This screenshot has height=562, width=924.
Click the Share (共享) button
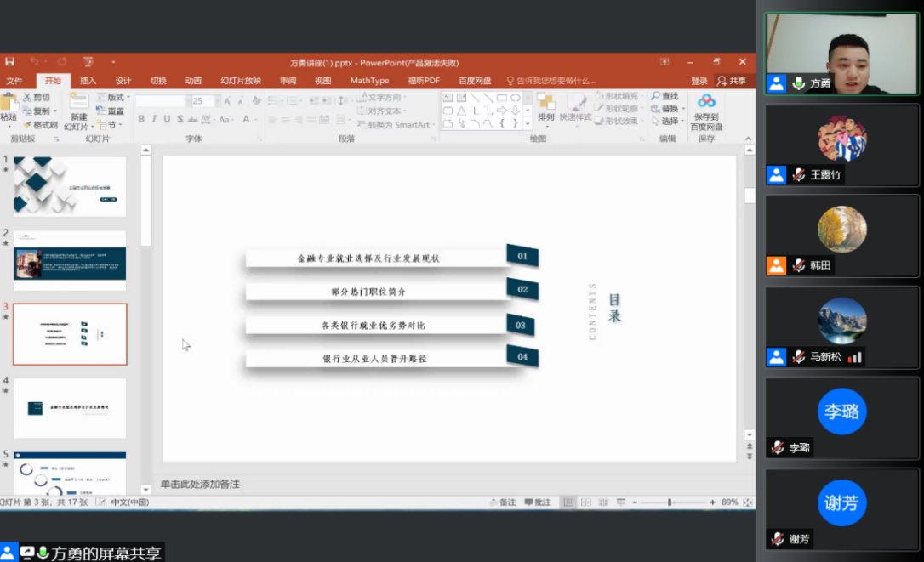coord(732,81)
